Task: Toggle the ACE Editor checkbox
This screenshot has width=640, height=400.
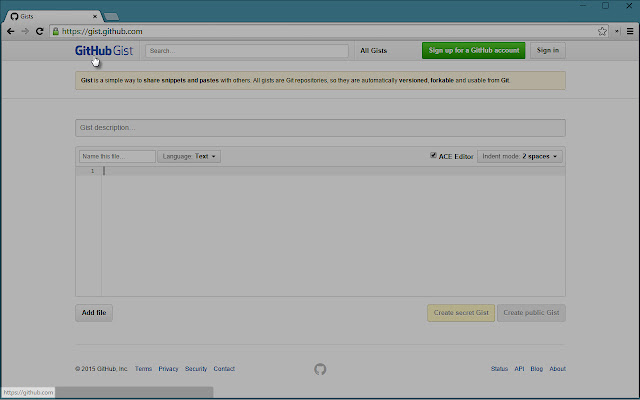Action: (x=433, y=155)
